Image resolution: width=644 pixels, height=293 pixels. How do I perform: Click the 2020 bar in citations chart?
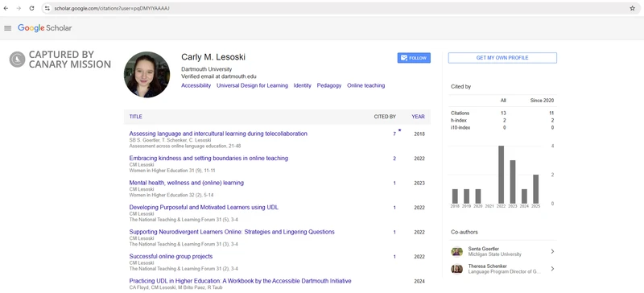coord(477,196)
